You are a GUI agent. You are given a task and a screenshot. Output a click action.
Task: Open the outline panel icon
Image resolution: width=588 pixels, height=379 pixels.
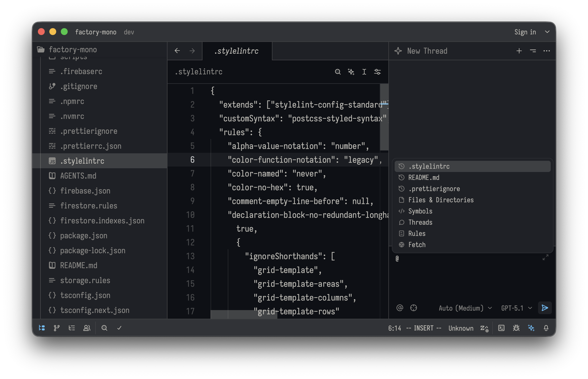(72, 328)
